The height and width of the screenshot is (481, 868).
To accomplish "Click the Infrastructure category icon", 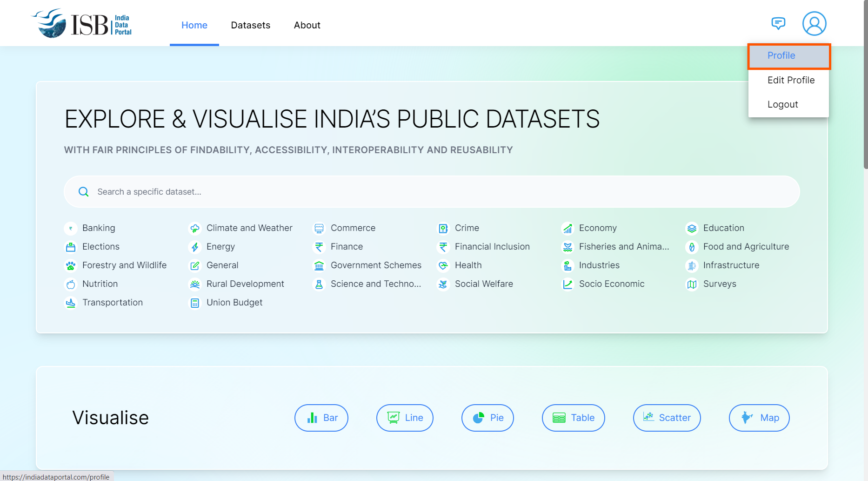I will (692, 265).
